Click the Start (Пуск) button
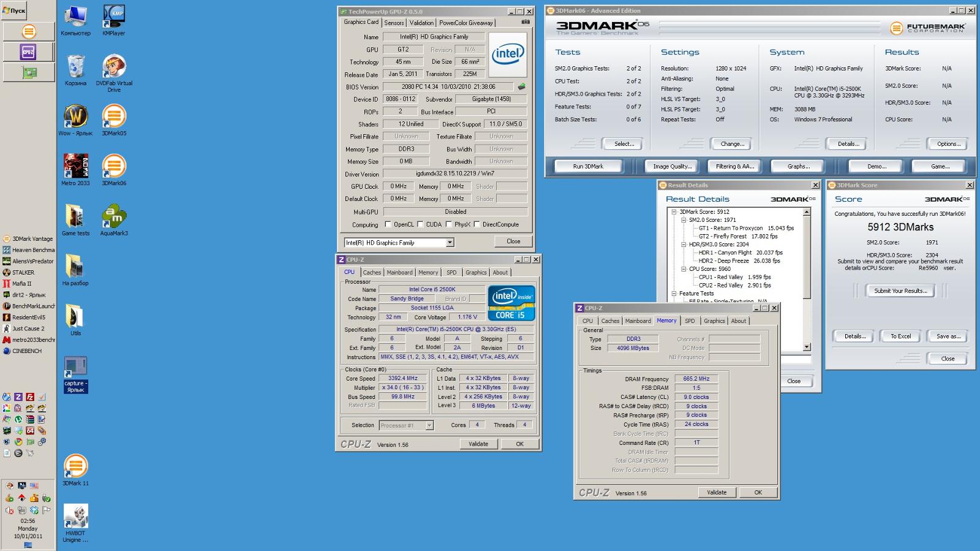Screen dimensions: 980x551 tap(14, 10)
